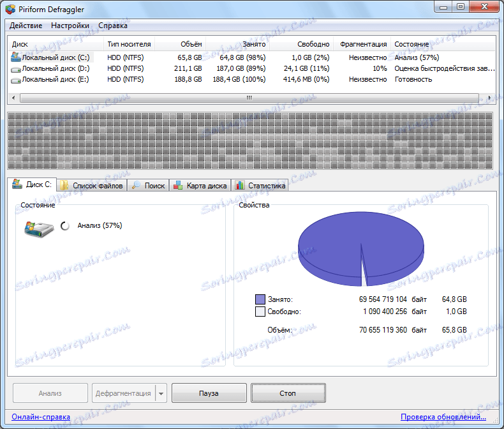Image resolution: width=504 pixels, height=429 pixels.
Task: Close the Defraggler window
Action: tap(485, 7)
